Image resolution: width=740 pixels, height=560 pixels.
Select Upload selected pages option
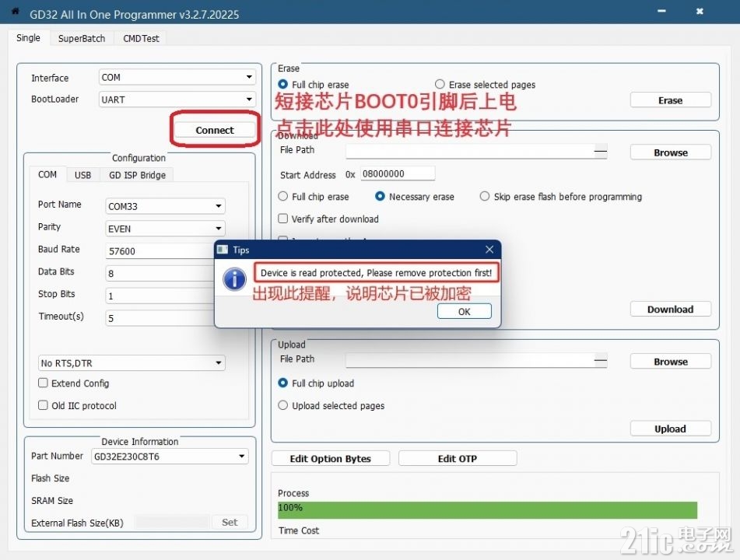click(x=282, y=405)
